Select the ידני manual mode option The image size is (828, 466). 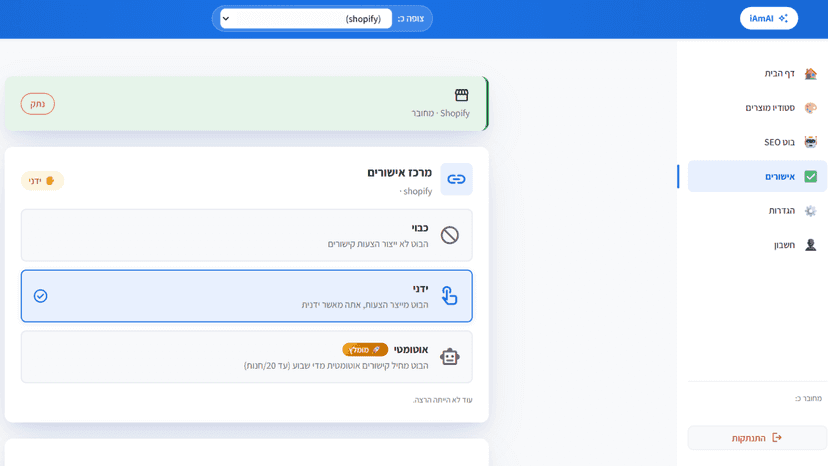(x=247, y=296)
